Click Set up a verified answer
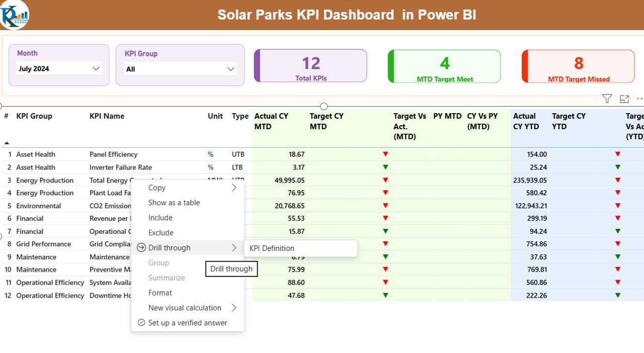 point(187,323)
